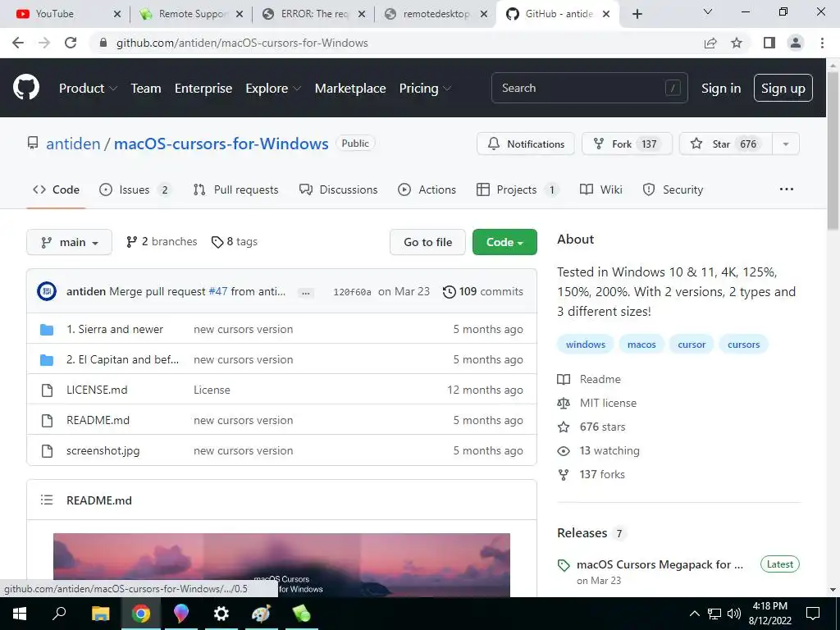This screenshot has height=630, width=840.
Task: Switch to YouTube tab
Action: [x=68, y=14]
